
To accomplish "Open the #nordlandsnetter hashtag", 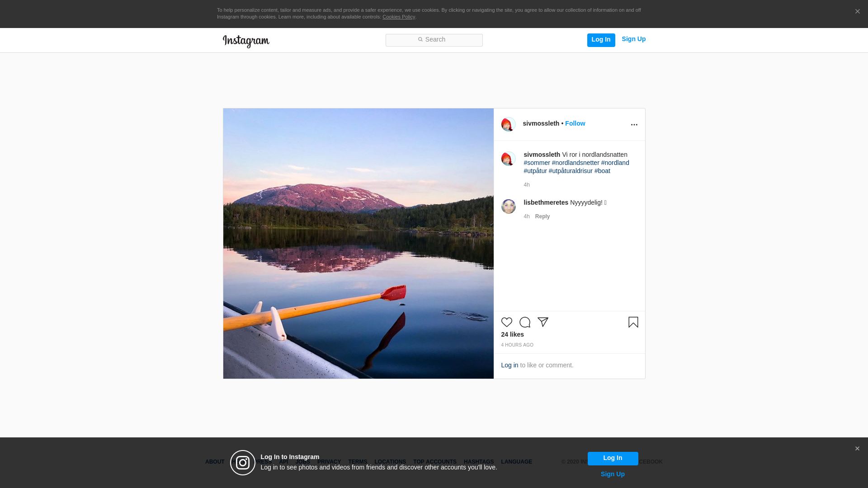I will 575,163.
